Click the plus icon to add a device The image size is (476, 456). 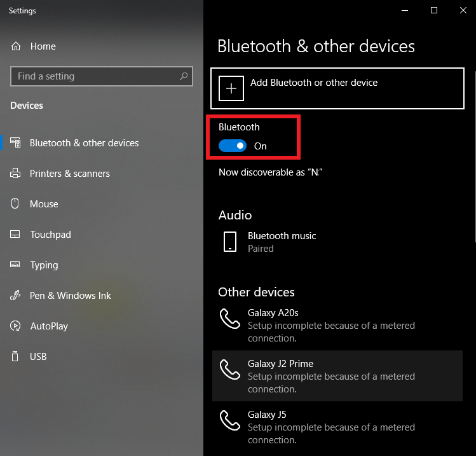[x=231, y=88]
